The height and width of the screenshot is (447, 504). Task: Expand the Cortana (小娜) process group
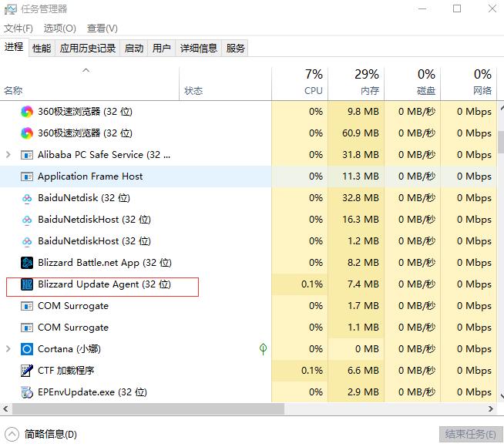click(x=8, y=349)
